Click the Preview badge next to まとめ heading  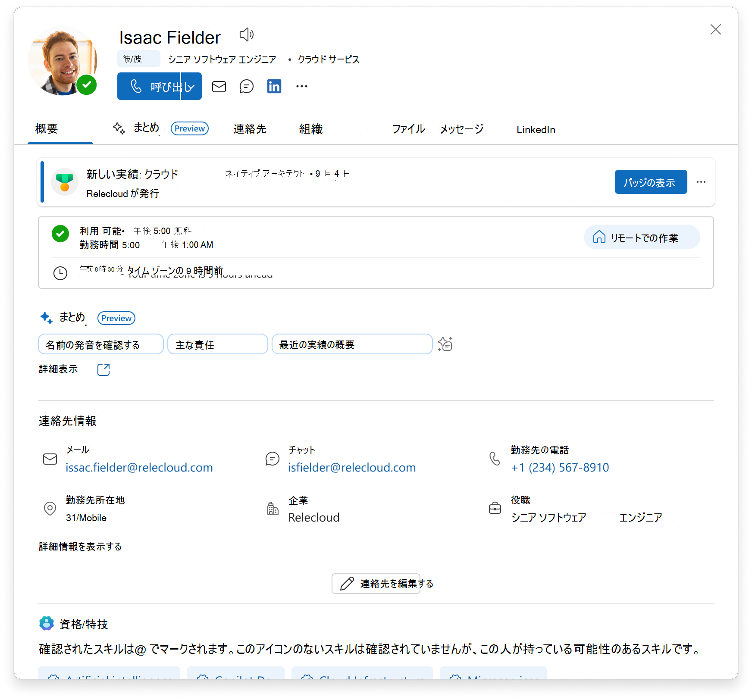point(116,318)
